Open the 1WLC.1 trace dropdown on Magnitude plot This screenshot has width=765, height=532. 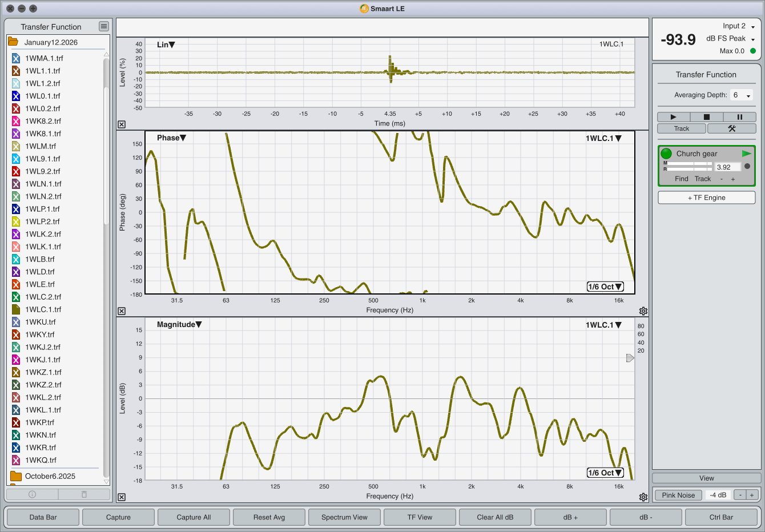click(603, 325)
